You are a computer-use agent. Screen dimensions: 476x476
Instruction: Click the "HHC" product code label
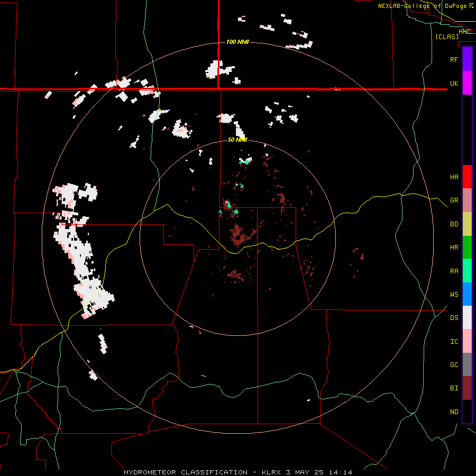465,32
